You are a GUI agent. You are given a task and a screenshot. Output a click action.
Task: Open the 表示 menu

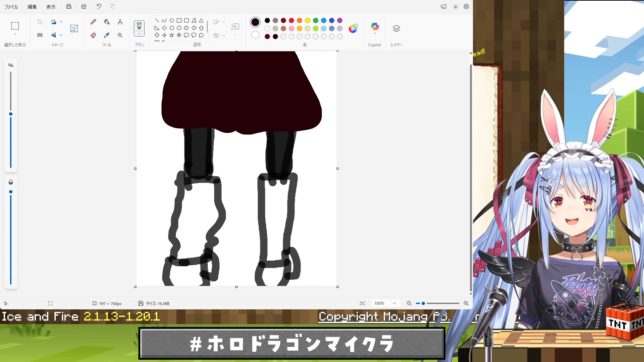click(x=51, y=7)
